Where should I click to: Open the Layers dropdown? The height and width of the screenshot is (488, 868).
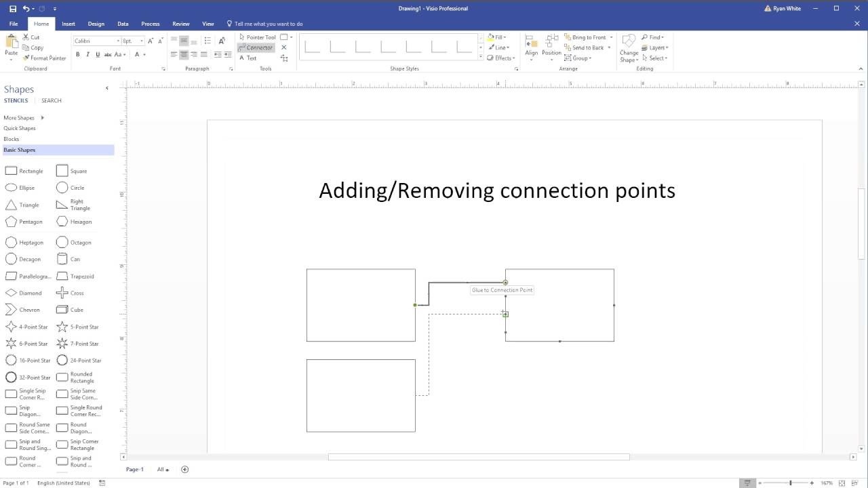[x=655, y=47]
